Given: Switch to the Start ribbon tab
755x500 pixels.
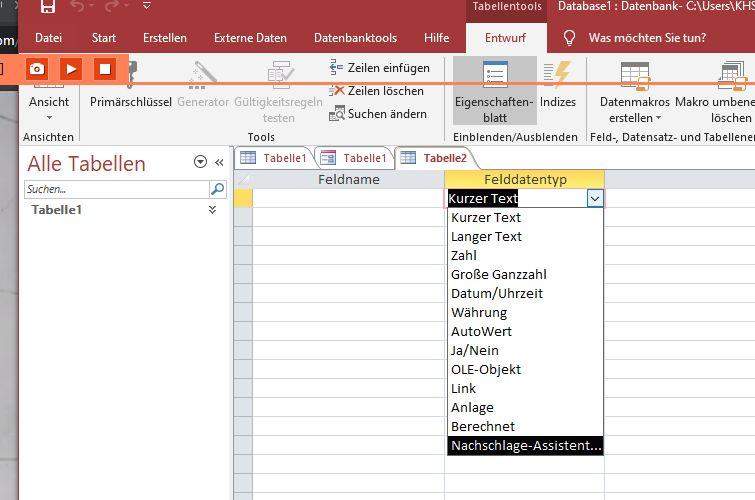Looking at the screenshot, I should (104, 38).
